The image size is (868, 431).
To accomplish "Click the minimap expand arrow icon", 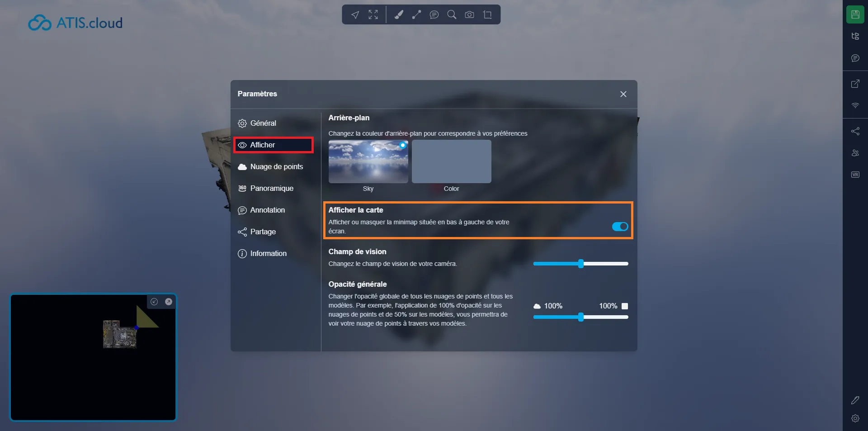I will 169,302.
